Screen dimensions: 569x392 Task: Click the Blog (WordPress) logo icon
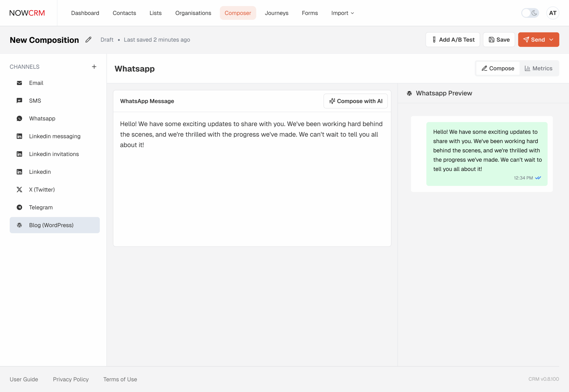click(x=19, y=225)
